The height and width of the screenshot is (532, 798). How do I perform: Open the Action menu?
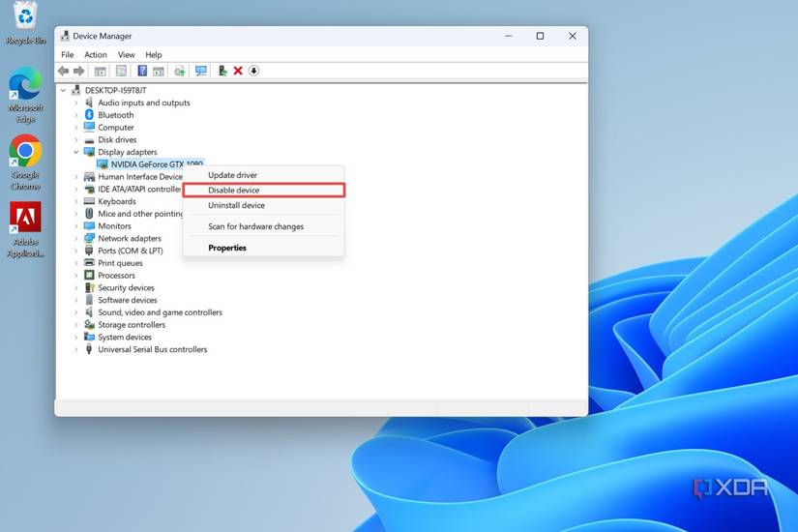[95, 54]
